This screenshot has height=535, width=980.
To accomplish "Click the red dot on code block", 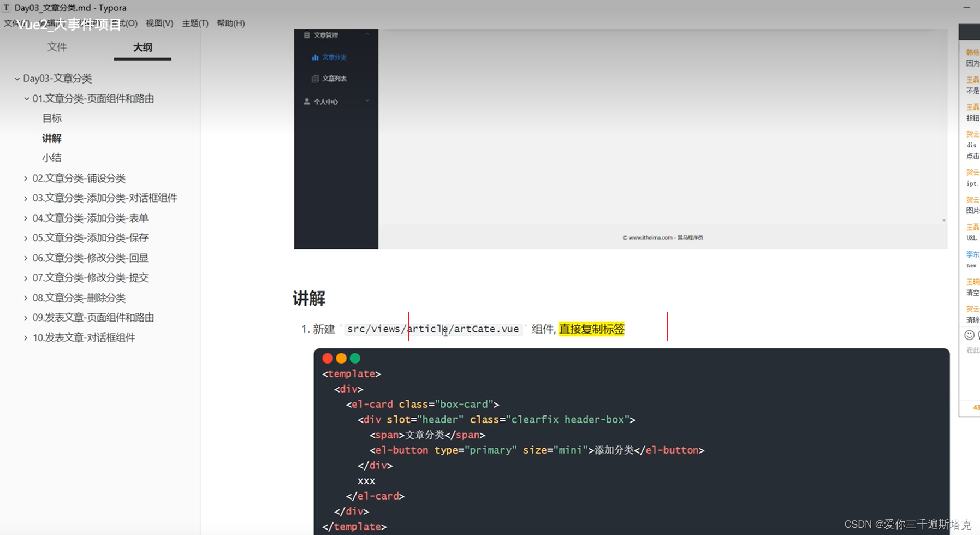I will pos(328,358).
